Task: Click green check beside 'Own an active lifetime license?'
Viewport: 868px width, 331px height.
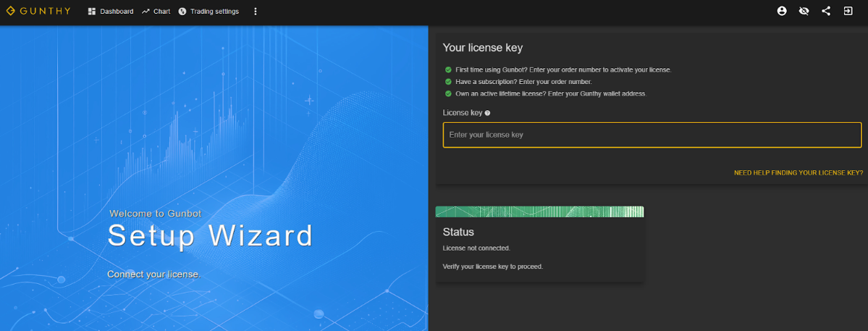Action: (x=448, y=93)
